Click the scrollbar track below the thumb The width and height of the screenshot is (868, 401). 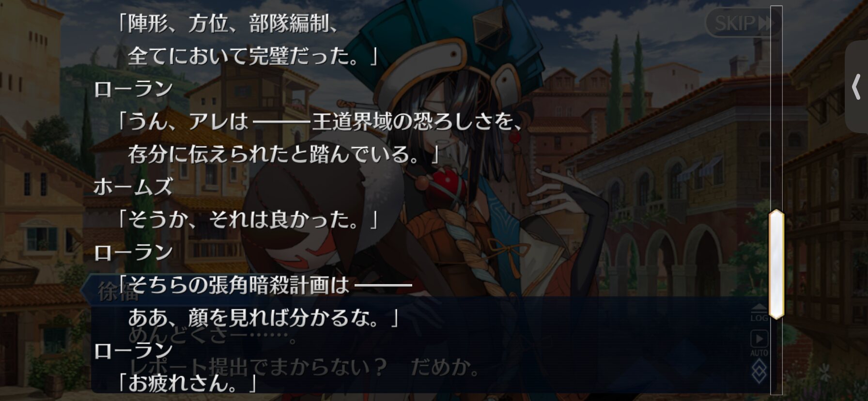pyautogui.click(x=776, y=356)
